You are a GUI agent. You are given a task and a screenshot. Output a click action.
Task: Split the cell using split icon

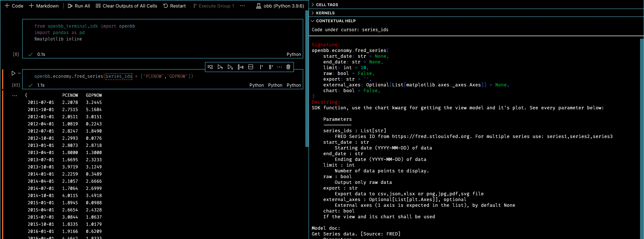[251, 67]
